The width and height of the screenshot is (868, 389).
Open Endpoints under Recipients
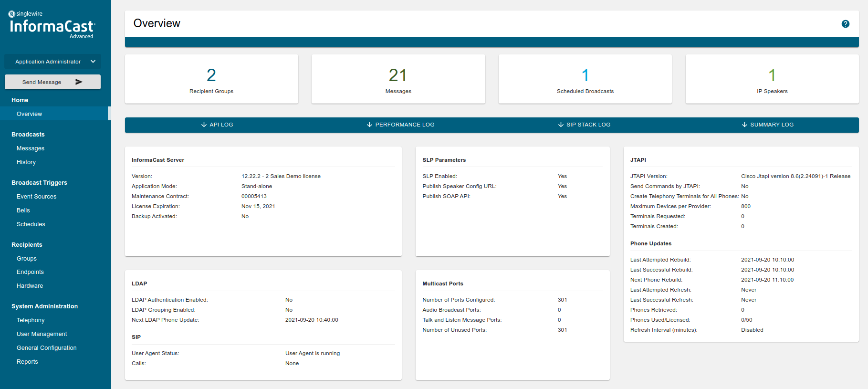[x=30, y=272]
